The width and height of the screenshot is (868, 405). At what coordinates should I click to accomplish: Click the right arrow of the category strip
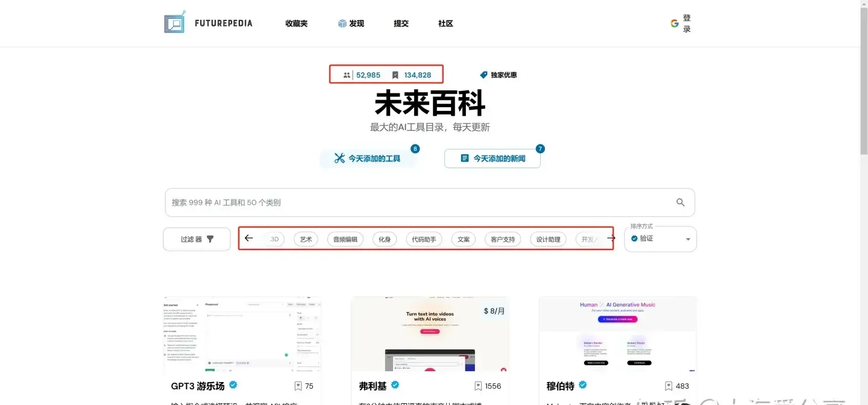point(611,238)
